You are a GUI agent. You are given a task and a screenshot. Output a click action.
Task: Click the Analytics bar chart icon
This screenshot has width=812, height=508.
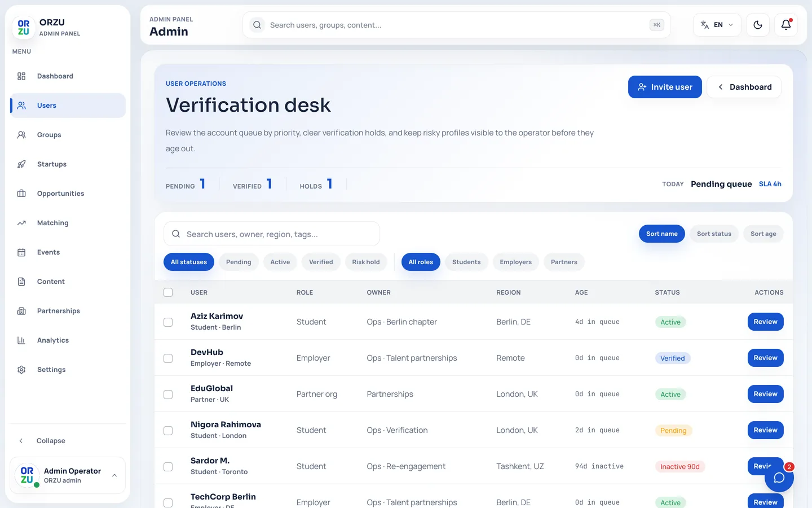click(x=21, y=340)
